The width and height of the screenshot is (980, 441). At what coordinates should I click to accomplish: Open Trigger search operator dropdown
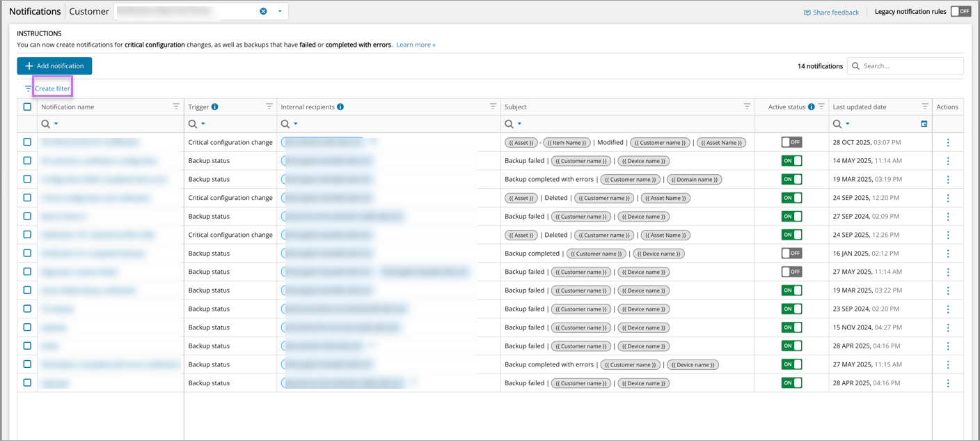tap(203, 124)
